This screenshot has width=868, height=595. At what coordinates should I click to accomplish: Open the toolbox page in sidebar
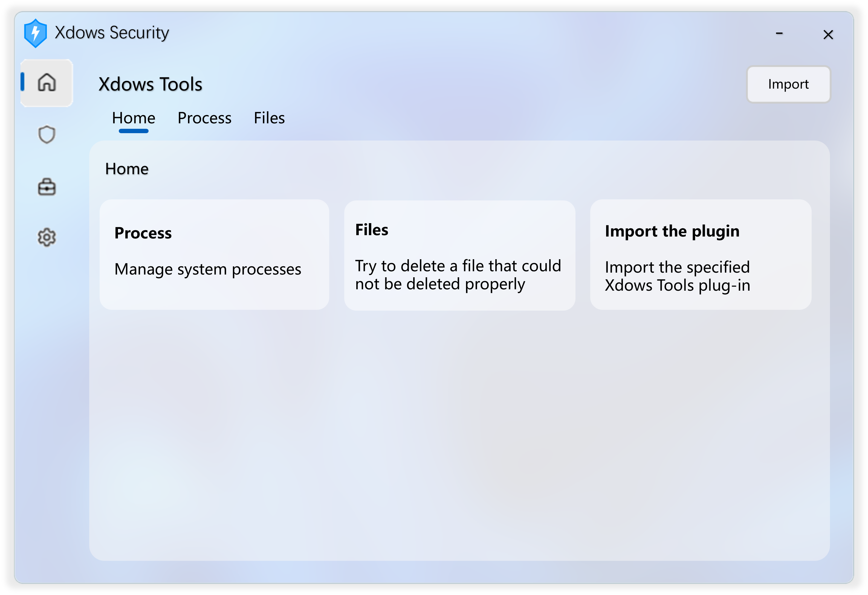click(47, 187)
